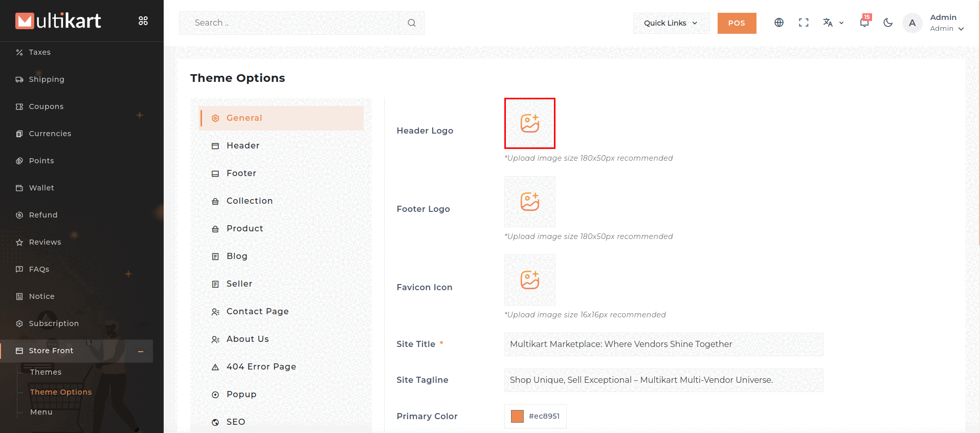Open the notifications bell
The height and width of the screenshot is (433, 980).
point(864,23)
